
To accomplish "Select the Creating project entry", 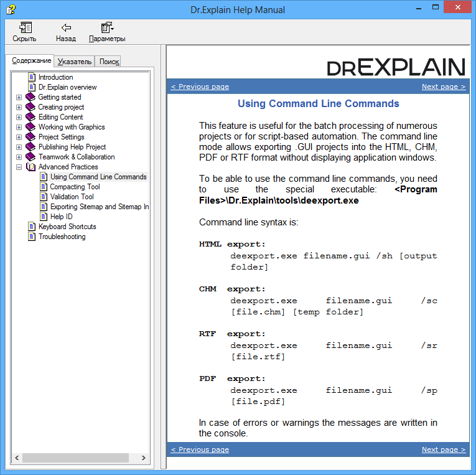I will click(x=61, y=107).
